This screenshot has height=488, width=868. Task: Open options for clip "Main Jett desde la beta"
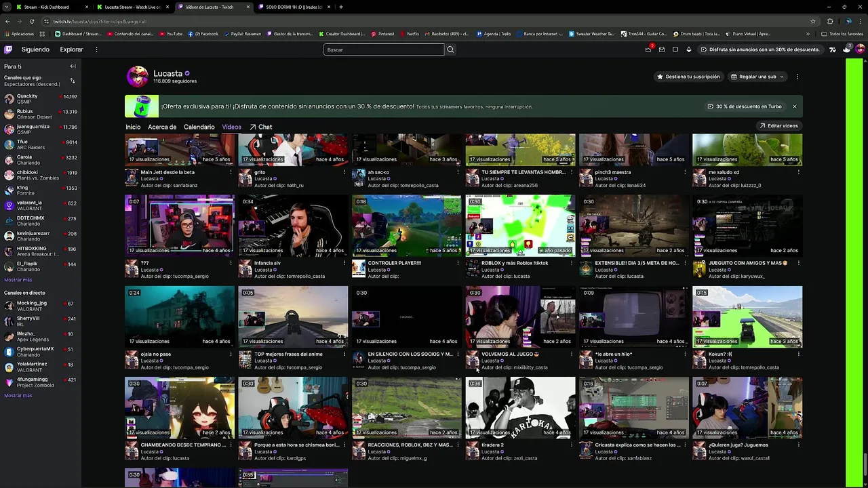tap(231, 172)
